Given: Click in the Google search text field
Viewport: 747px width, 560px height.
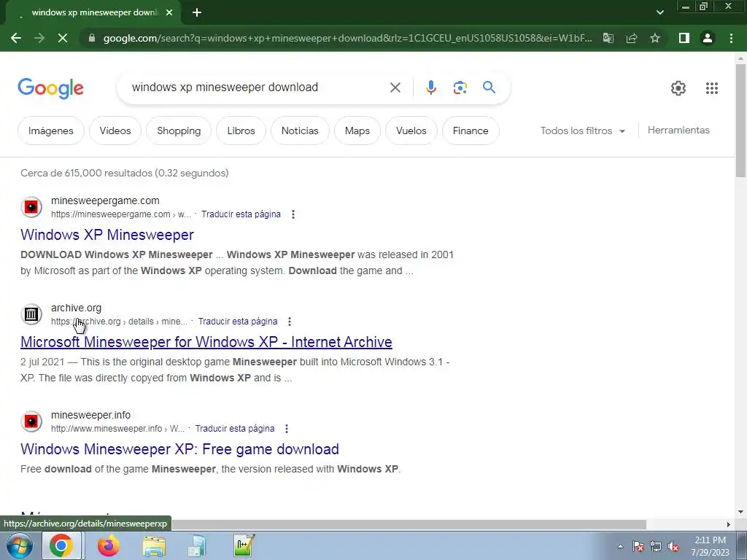Looking at the screenshot, I should pyautogui.click(x=258, y=87).
